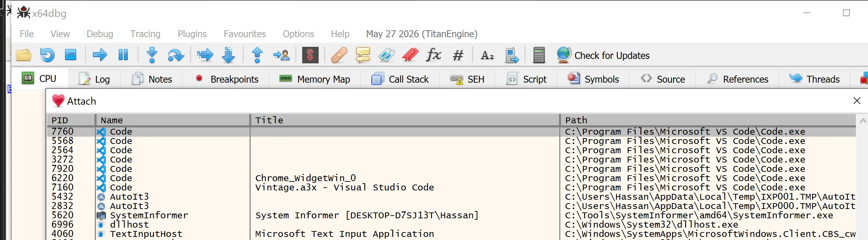Select the TextInputHost process row
The width and height of the screenshot is (868, 240).
[451, 234]
